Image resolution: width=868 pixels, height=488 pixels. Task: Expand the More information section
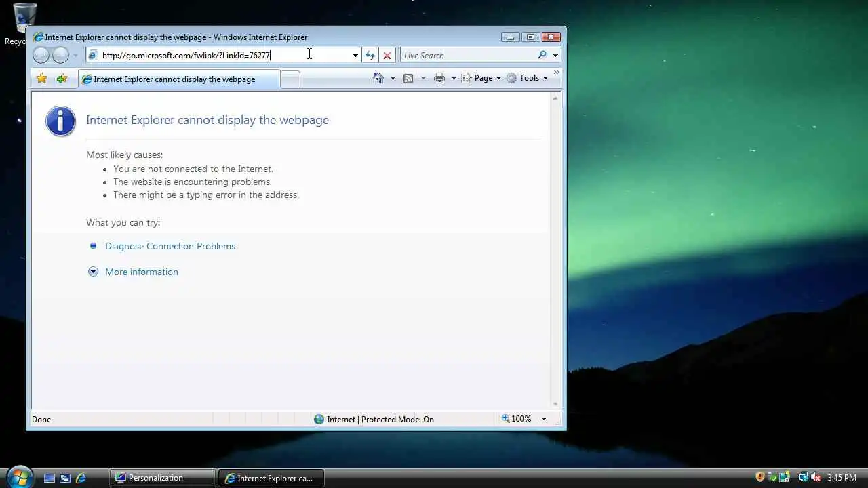(94, 272)
